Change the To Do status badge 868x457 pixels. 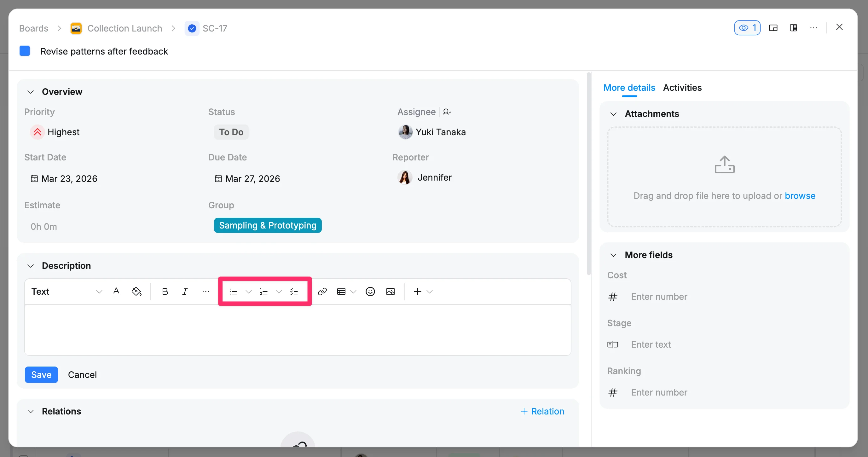click(231, 132)
